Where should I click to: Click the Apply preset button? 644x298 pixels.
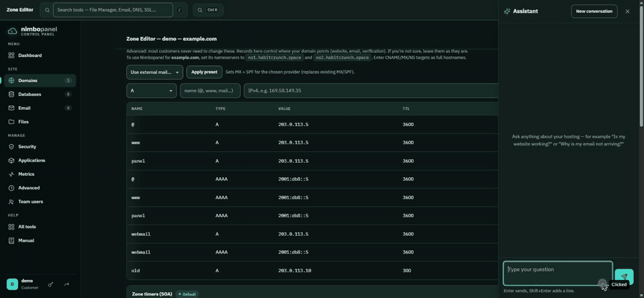[205, 72]
